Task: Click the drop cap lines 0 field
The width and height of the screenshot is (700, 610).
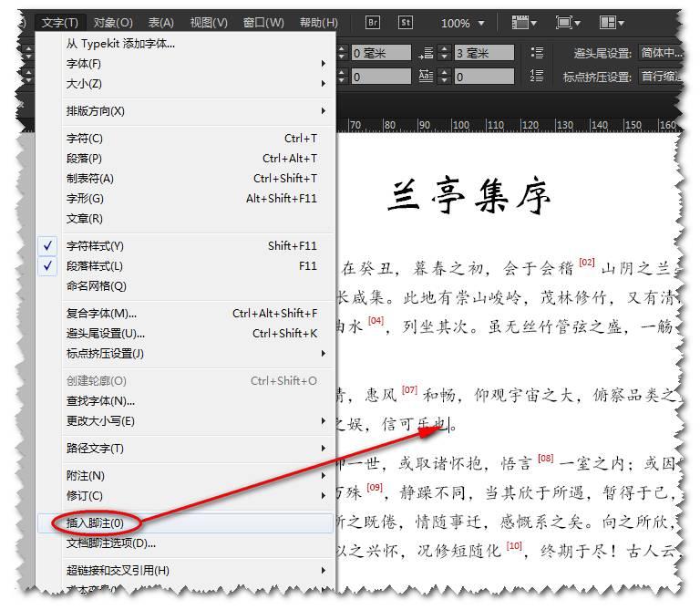Action: [x=484, y=77]
